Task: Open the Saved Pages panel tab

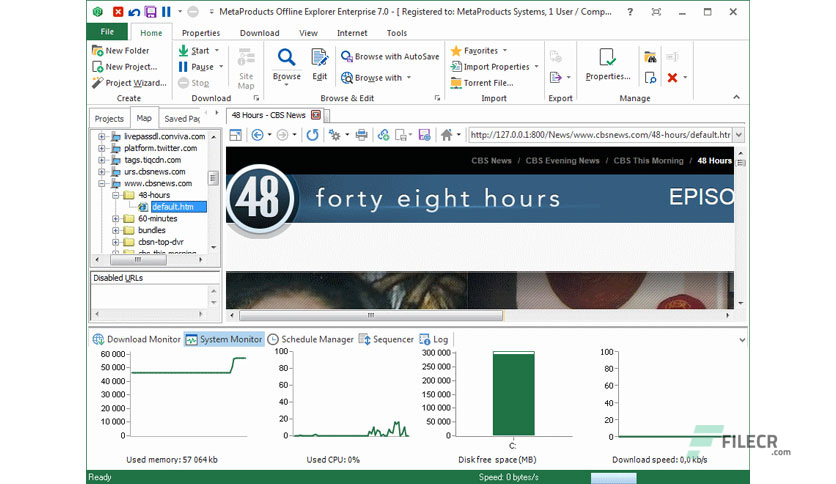Action: pyautogui.click(x=182, y=118)
